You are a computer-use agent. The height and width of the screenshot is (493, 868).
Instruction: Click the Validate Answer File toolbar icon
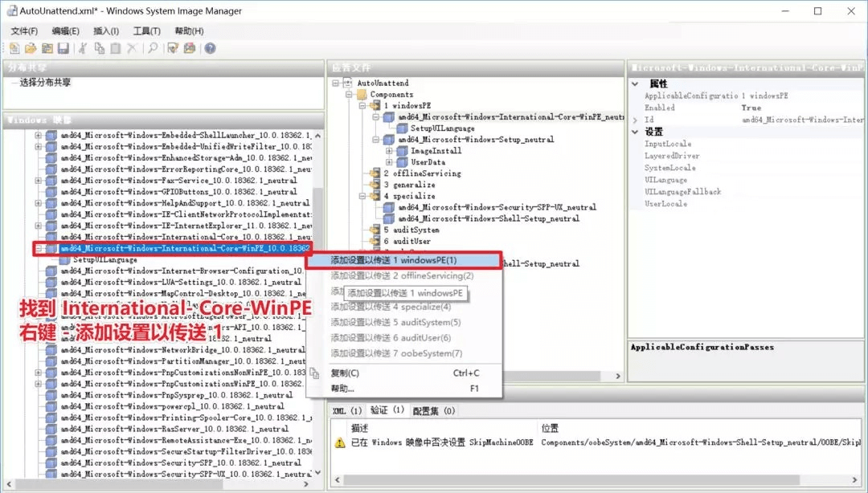173,49
